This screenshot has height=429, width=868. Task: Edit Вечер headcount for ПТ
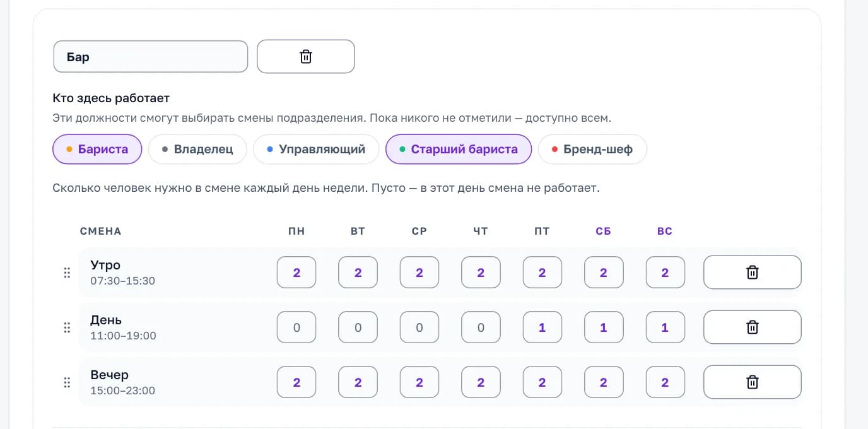pyautogui.click(x=542, y=382)
